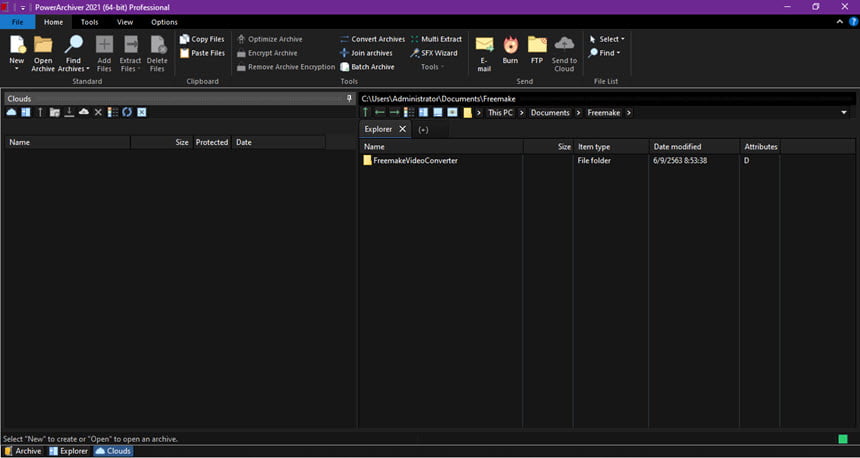Screen dimensions: 860x458
Task: Click the blue close-box icon in Clouds toolbar
Action: [142, 112]
